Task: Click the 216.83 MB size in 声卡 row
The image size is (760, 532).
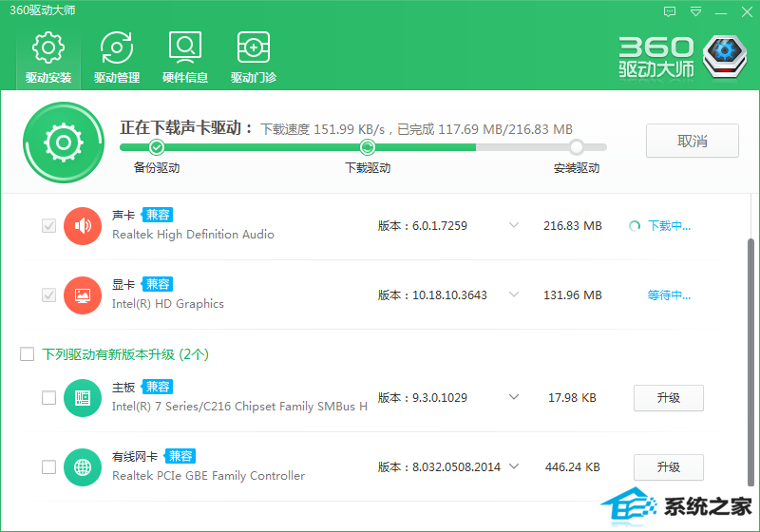Action: point(573,226)
